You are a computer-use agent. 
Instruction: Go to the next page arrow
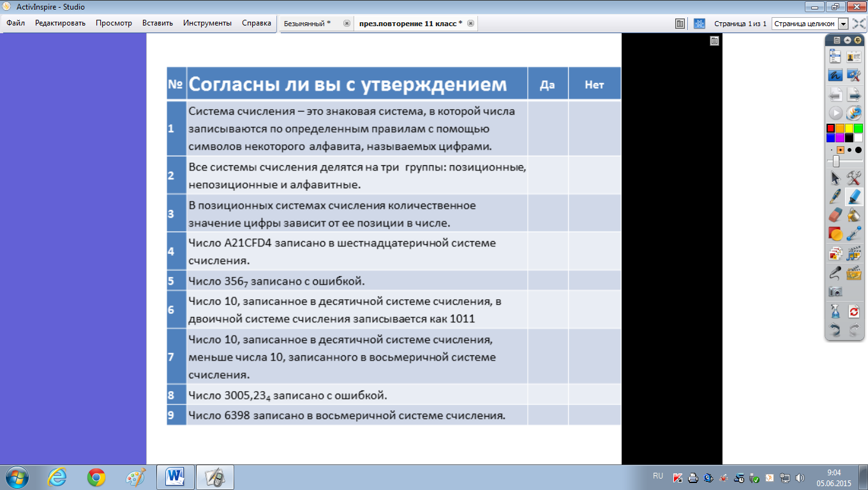[854, 96]
